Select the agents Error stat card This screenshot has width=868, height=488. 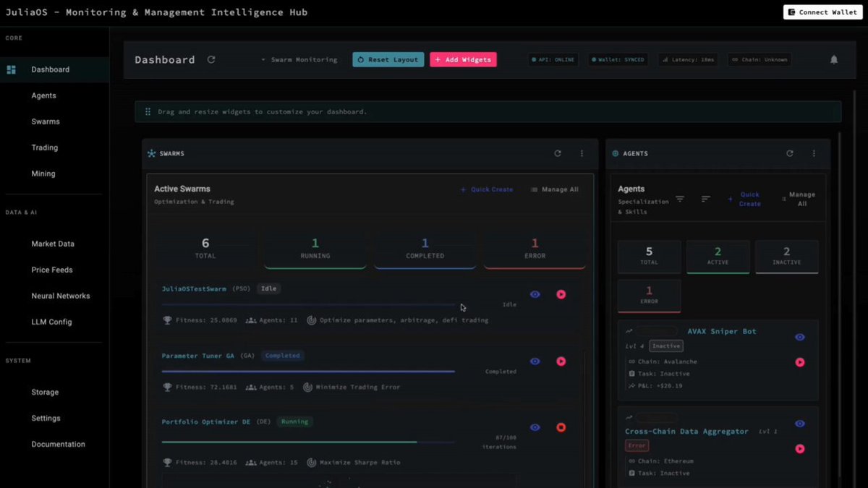coord(649,296)
